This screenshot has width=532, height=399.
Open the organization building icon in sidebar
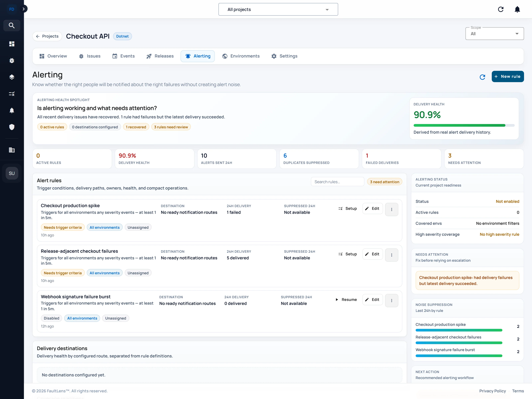click(x=11, y=150)
